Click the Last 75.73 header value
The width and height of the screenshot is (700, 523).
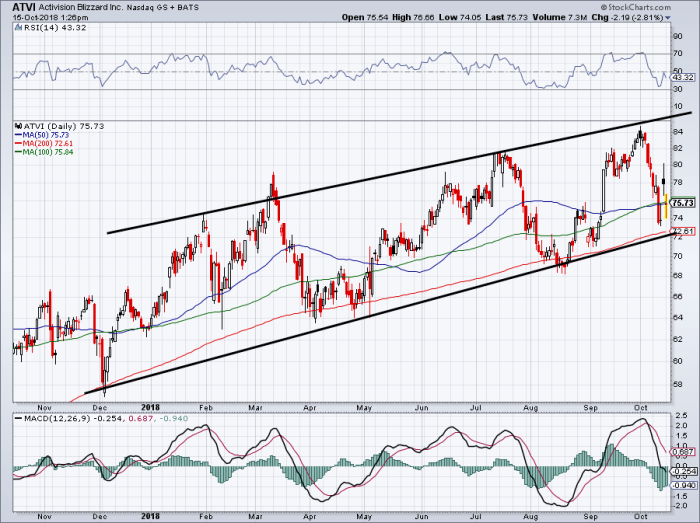(x=506, y=17)
